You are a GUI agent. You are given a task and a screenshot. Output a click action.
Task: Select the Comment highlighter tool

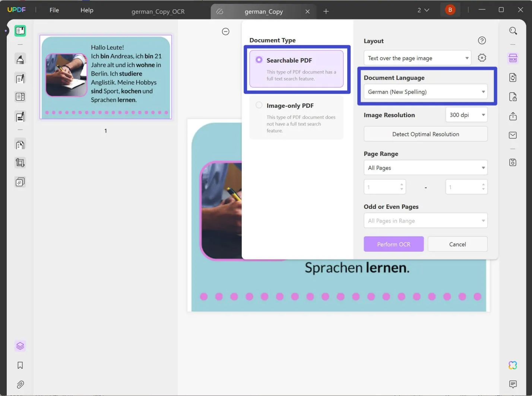tap(20, 59)
